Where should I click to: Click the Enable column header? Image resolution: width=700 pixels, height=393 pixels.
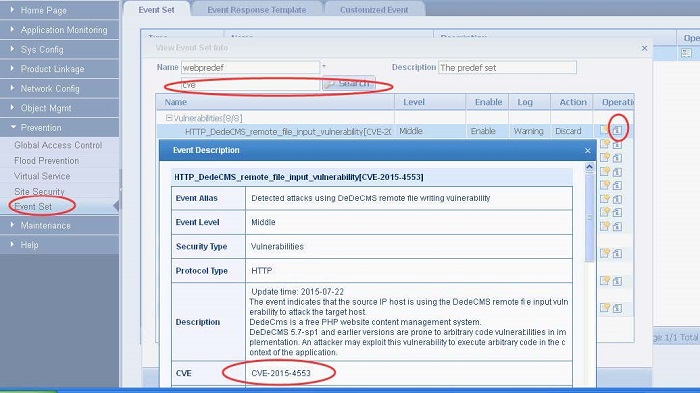[x=488, y=102]
